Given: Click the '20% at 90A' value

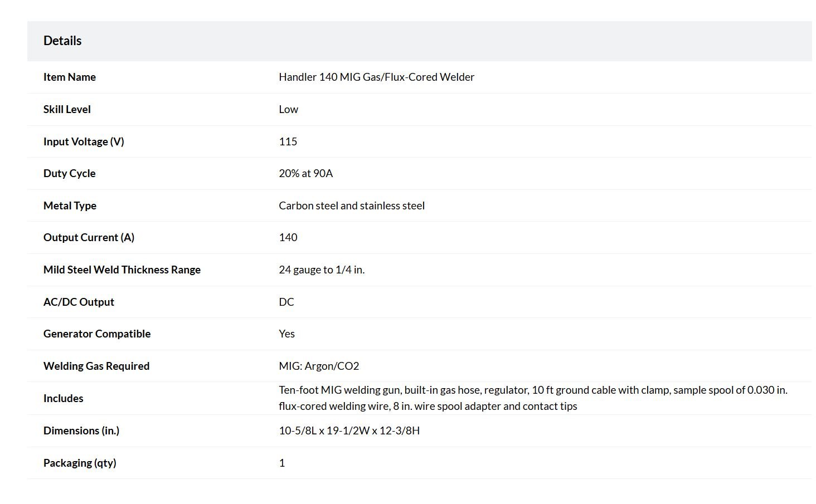Looking at the screenshot, I should coord(305,173).
